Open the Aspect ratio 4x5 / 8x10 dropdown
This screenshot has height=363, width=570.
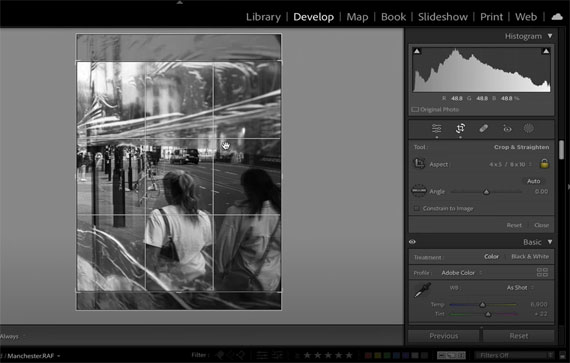(x=510, y=164)
